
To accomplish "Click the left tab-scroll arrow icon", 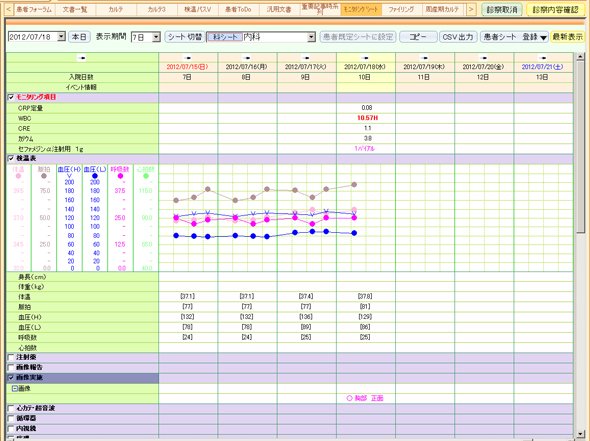I will pyautogui.click(x=8, y=9).
